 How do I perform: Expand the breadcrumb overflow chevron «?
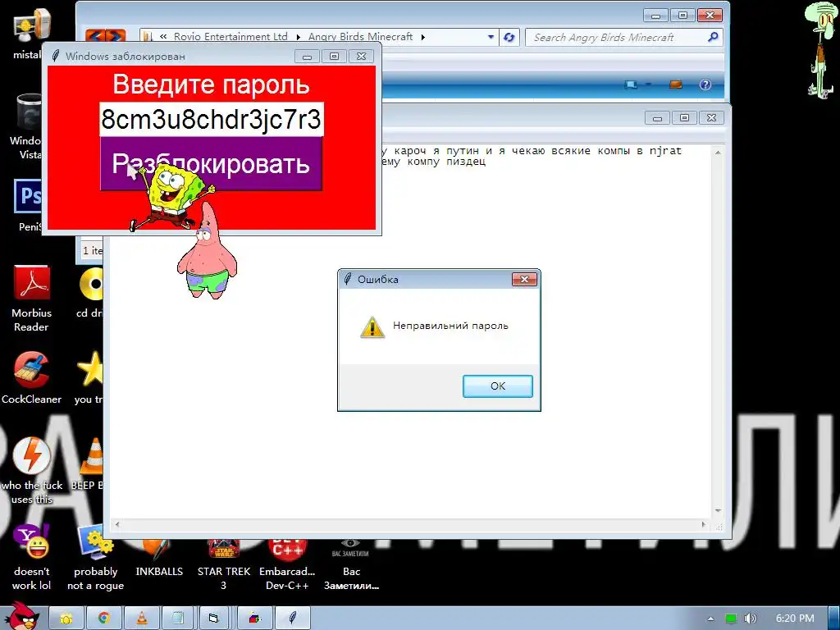click(163, 36)
